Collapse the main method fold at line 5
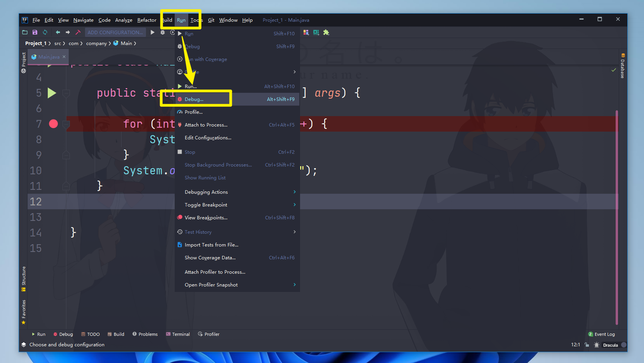Screen dimensions: 644x363 pyautogui.click(x=66, y=93)
